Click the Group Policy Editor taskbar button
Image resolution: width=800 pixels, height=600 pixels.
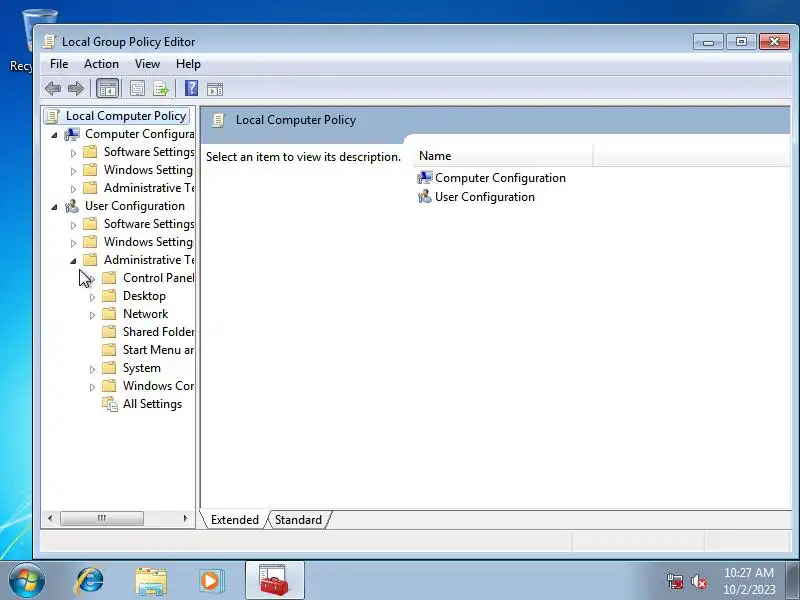tap(274, 580)
